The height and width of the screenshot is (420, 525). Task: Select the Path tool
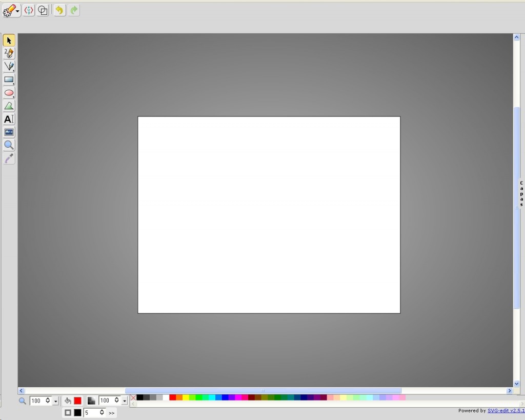click(x=9, y=106)
